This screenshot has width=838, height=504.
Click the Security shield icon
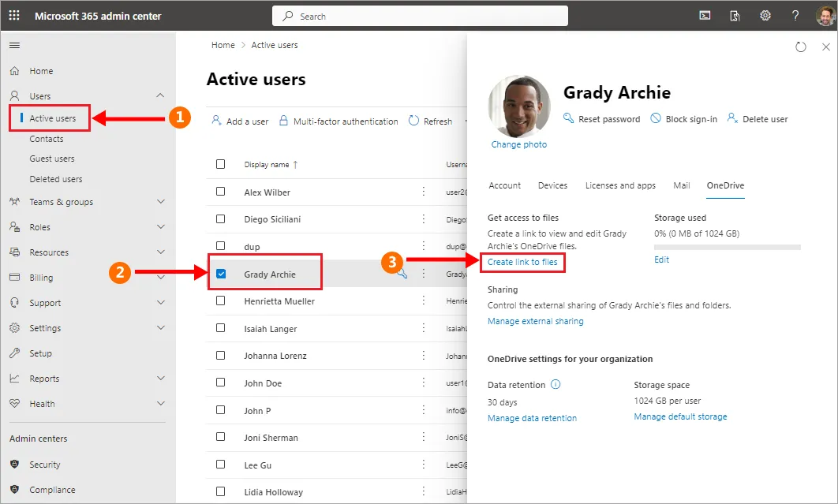click(14, 464)
